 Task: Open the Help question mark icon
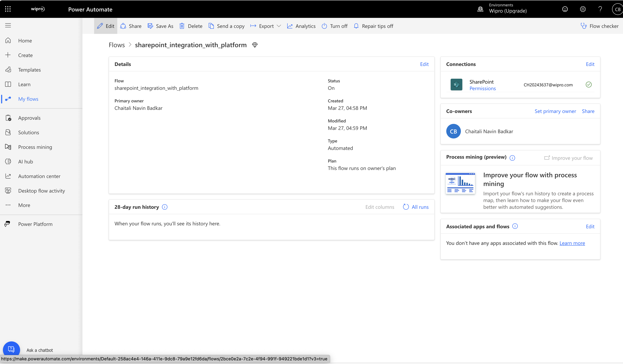(x=600, y=9)
